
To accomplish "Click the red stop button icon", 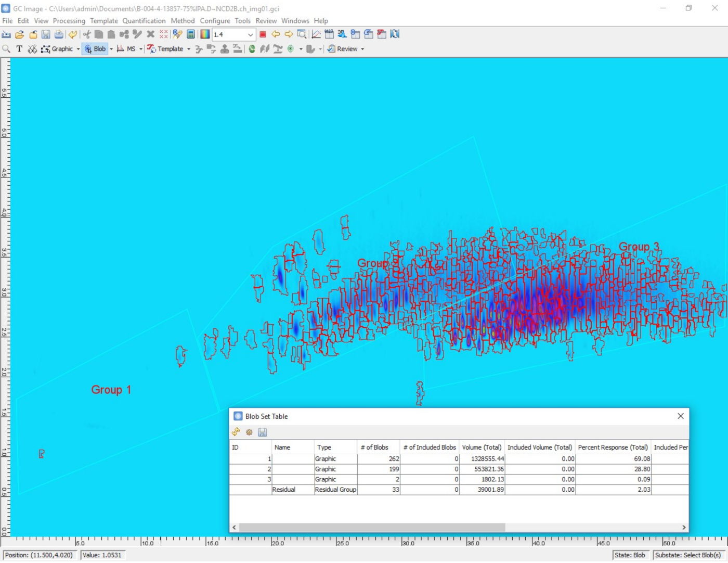I will (263, 34).
